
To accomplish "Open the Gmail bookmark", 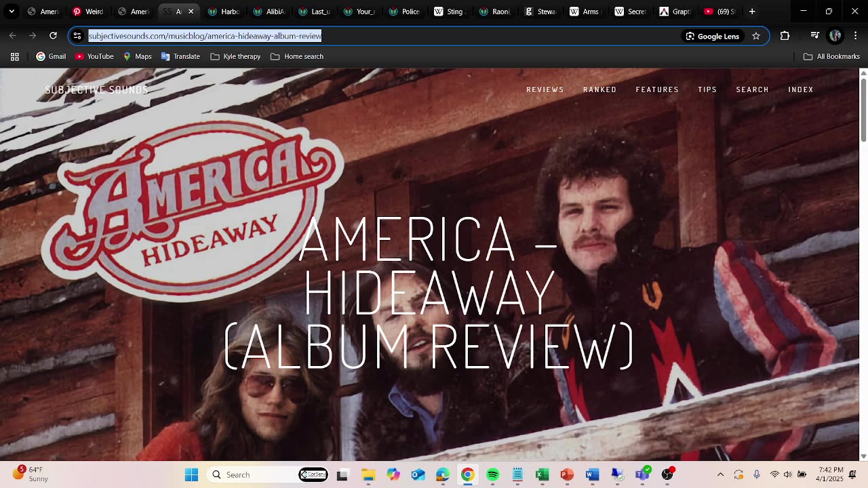I will coord(51,56).
